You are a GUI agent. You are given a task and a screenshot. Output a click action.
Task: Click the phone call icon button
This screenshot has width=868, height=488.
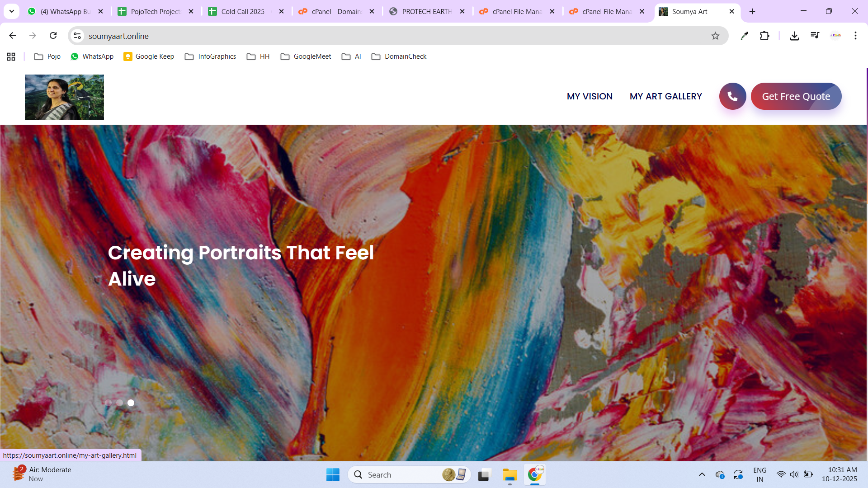tap(732, 96)
